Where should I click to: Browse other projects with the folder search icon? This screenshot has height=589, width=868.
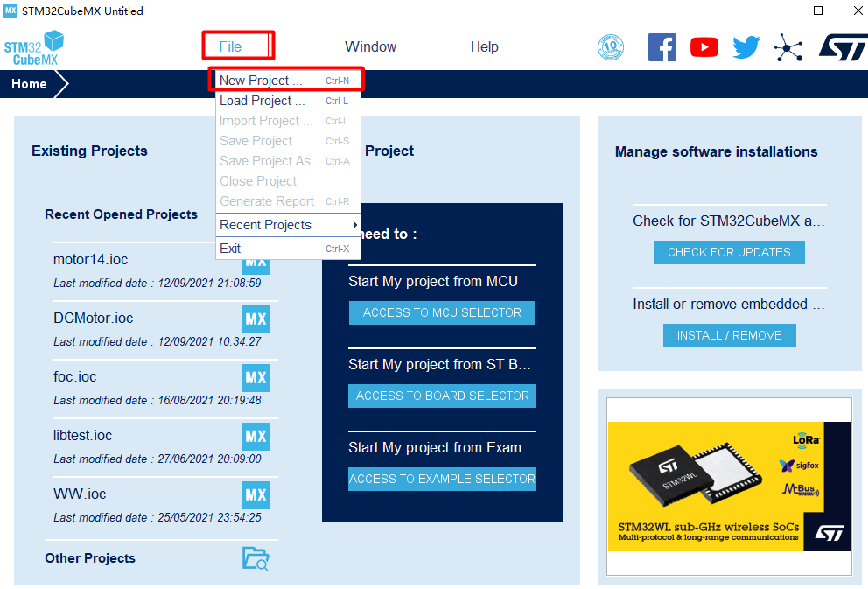255,558
